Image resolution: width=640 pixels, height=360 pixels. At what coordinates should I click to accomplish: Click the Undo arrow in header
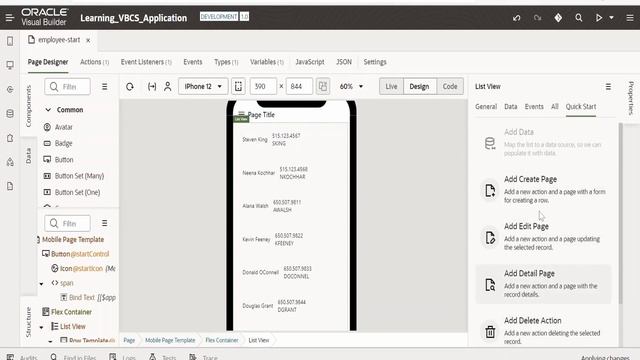(x=517, y=18)
